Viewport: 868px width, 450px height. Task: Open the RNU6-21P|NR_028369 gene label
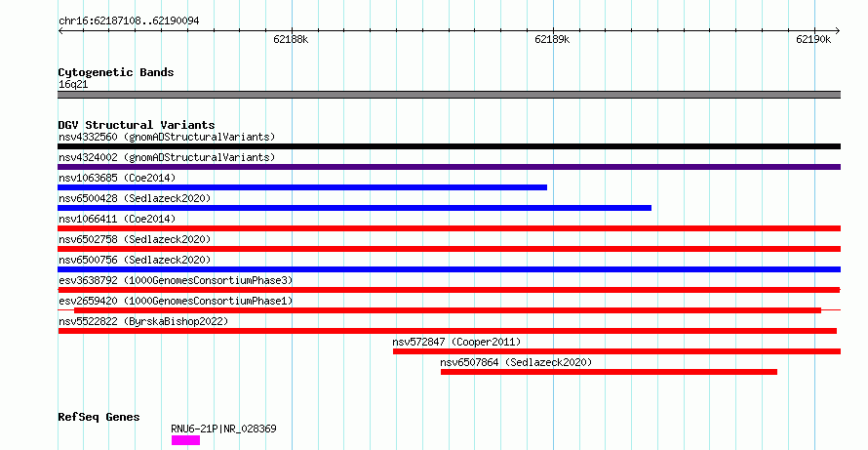(x=223, y=429)
